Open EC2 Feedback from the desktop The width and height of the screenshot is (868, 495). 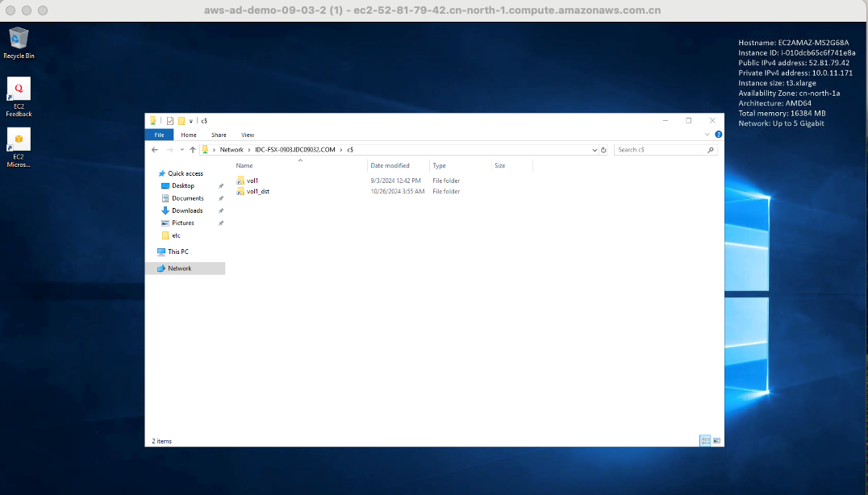(19, 89)
